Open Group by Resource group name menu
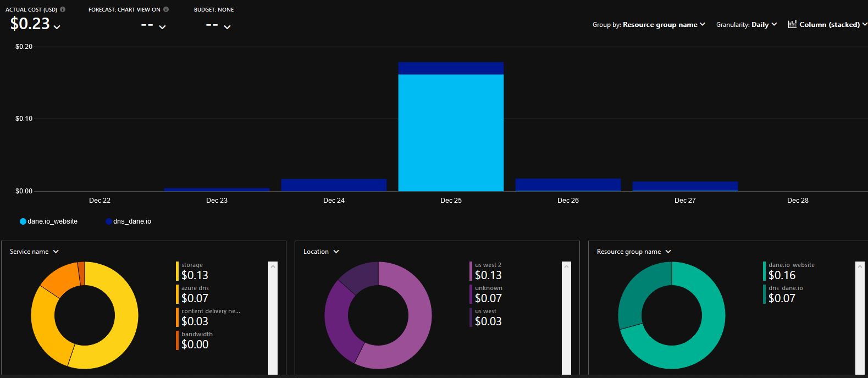This screenshot has width=868, height=378. click(x=649, y=25)
